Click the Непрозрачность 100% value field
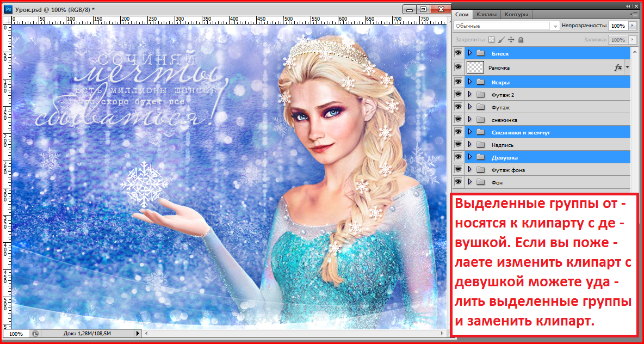 618,26
